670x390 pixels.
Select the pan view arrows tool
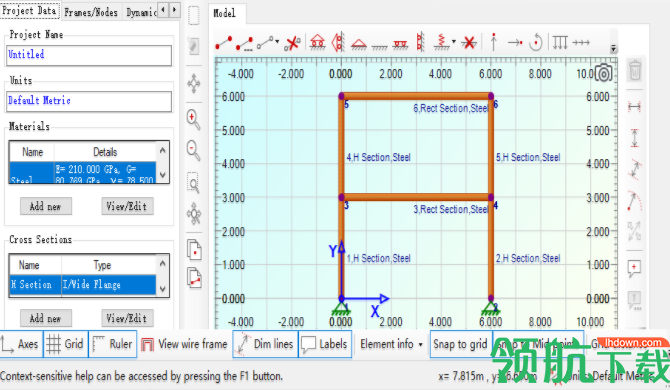pos(194,83)
